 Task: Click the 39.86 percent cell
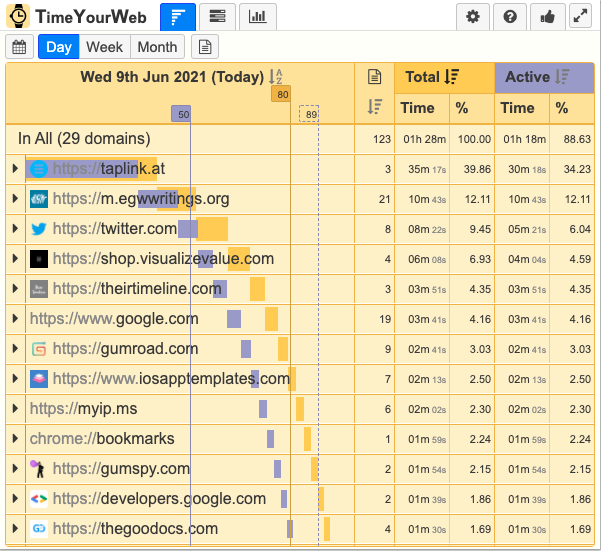coord(477,169)
